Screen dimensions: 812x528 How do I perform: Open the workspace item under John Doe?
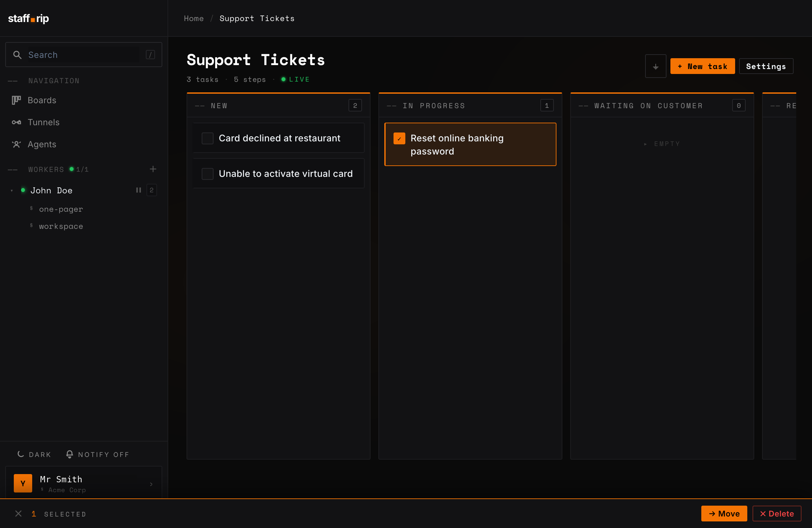click(61, 227)
